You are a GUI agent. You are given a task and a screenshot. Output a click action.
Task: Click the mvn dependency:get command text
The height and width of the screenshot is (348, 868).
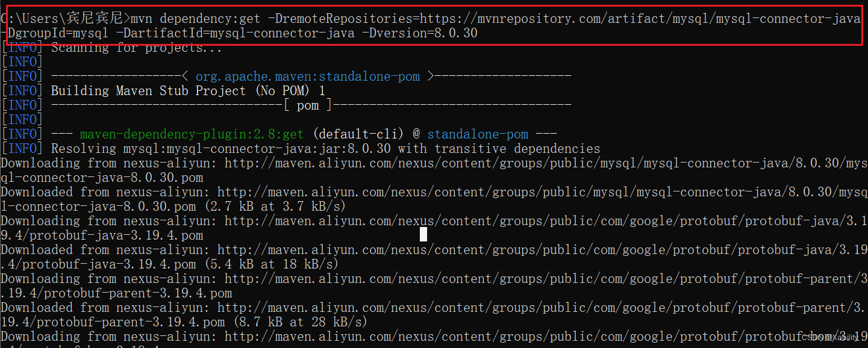195,19
